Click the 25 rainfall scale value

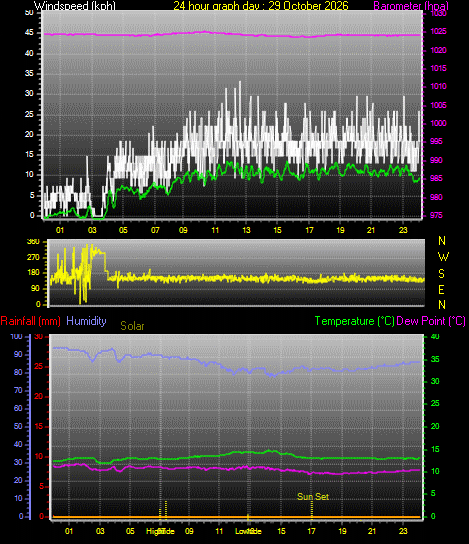pyautogui.click(x=39, y=367)
